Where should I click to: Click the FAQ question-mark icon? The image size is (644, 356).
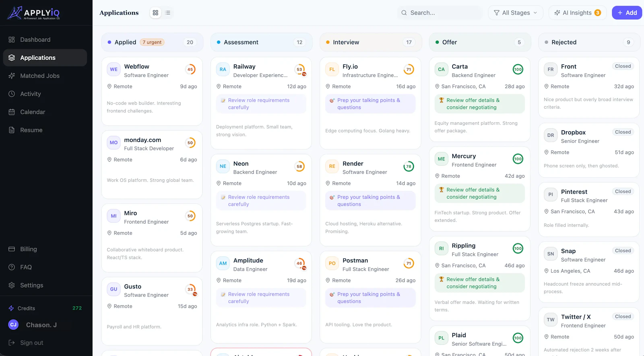tap(12, 267)
